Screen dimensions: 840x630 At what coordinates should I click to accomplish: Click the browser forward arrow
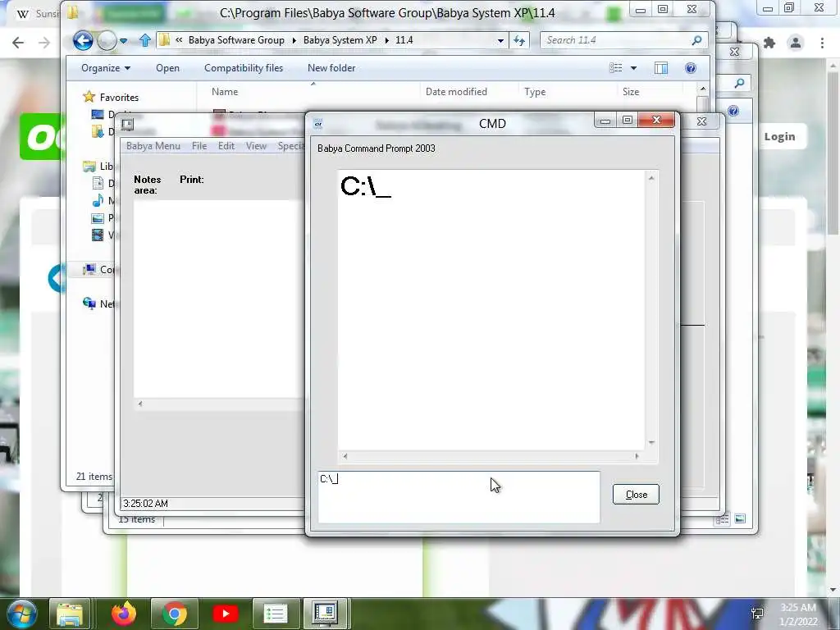44,43
